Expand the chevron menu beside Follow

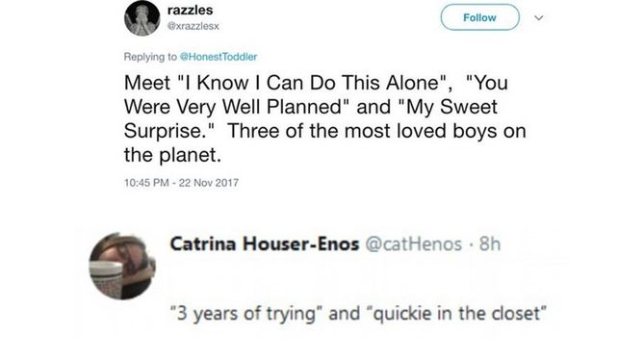tap(539, 17)
